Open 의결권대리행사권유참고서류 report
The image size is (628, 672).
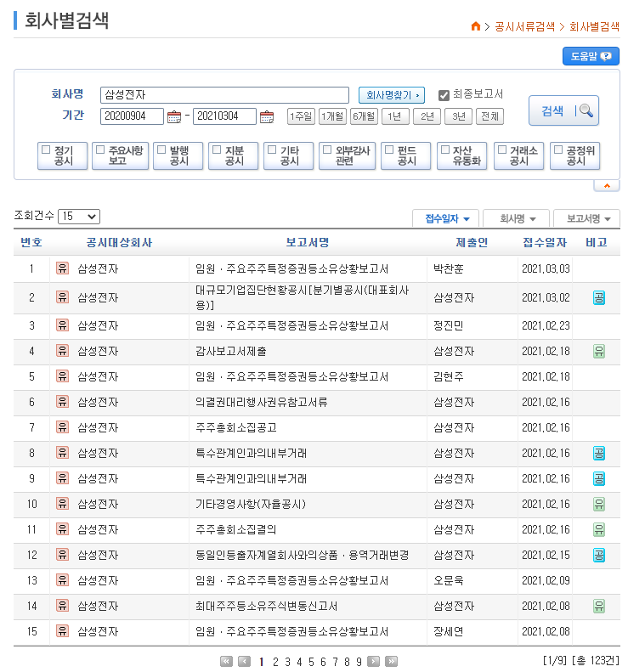(x=262, y=402)
